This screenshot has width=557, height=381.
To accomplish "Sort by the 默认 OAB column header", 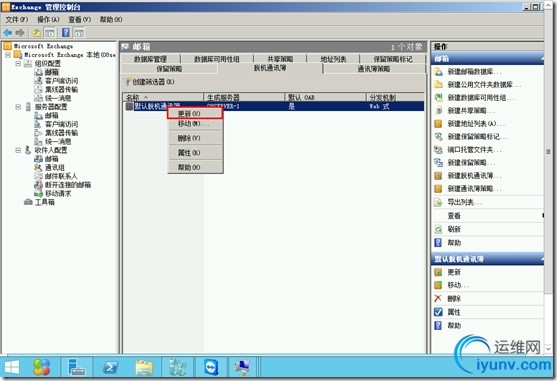I will coord(325,97).
